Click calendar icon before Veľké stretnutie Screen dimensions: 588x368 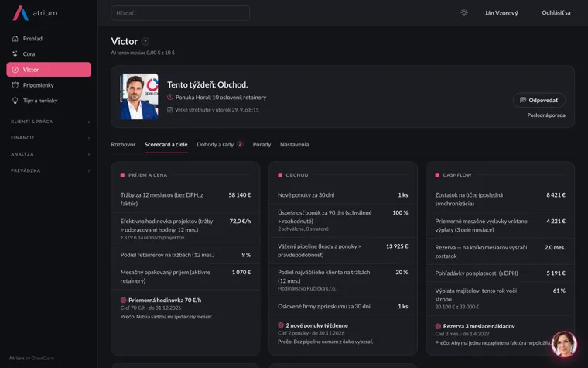170,110
